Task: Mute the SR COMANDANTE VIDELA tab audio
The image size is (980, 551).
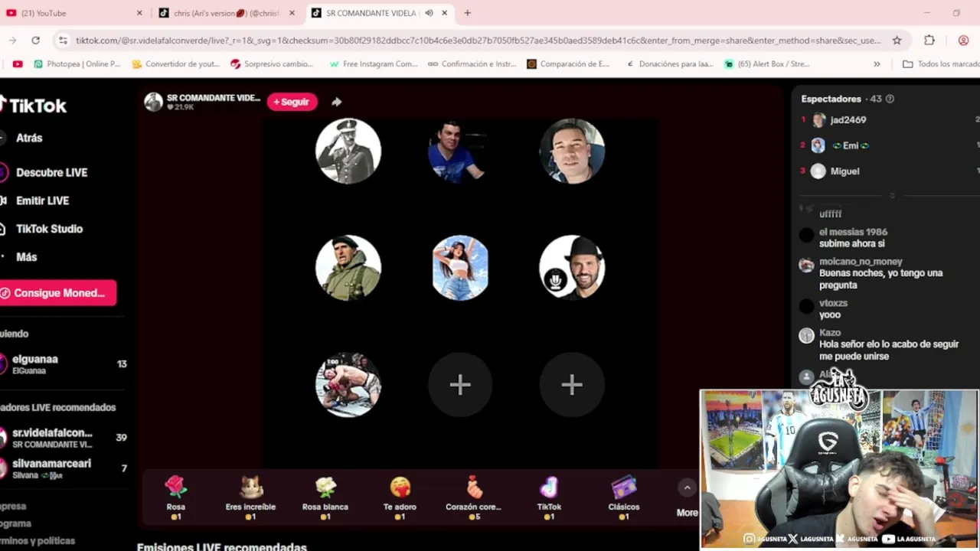Action: tap(429, 13)
